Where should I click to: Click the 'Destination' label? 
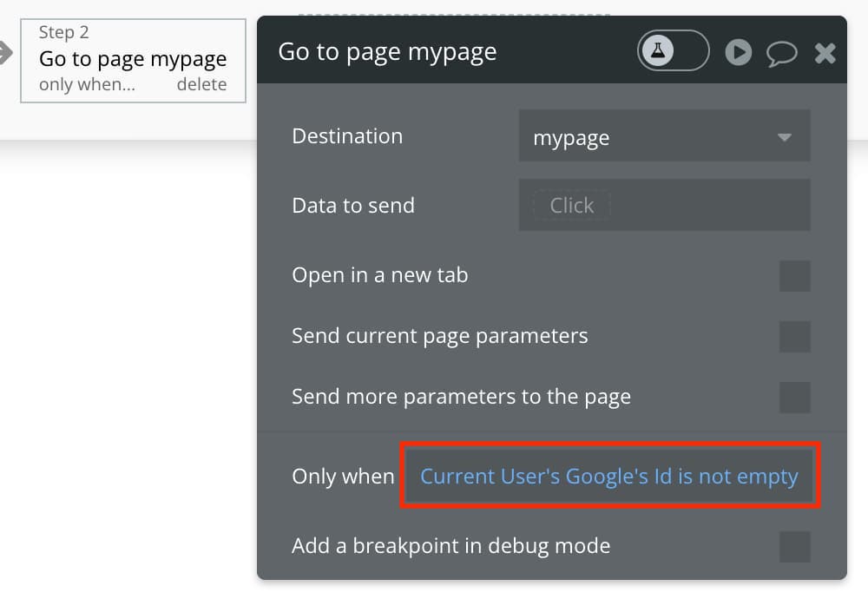pyautogui.click(x=347, y=136)
